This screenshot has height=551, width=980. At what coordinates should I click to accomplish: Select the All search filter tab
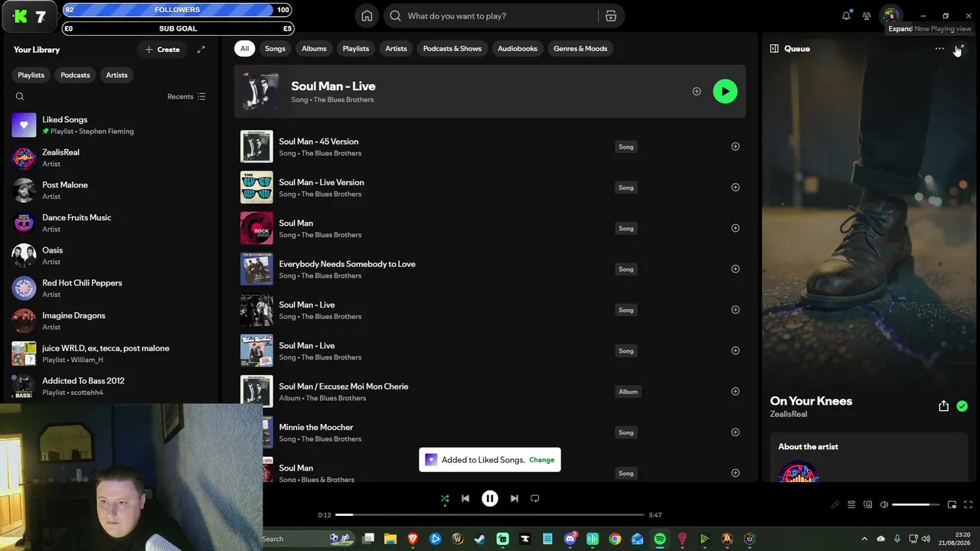[244, 48]
